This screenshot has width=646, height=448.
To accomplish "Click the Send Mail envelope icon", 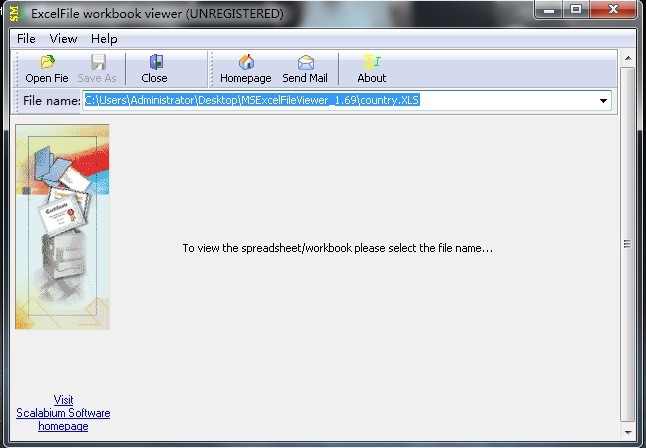I will [x=304, y=63].
